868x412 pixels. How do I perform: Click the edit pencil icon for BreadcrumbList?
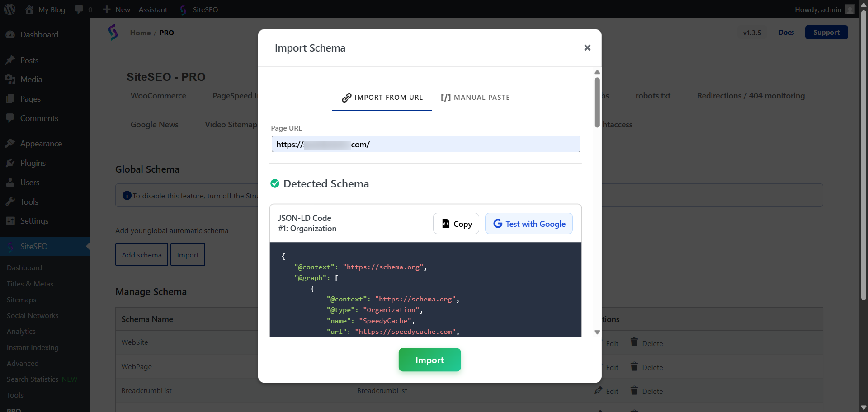point(599,390)
